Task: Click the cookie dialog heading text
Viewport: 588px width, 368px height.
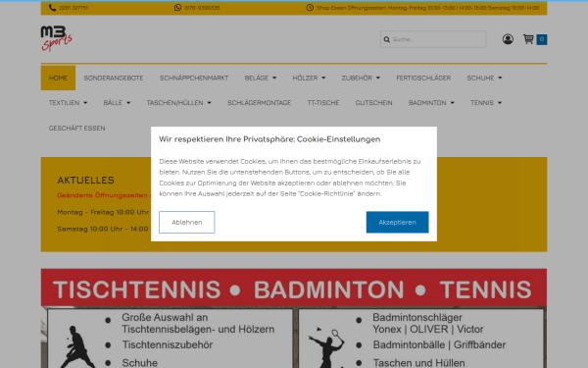Action: coord(269,139)
